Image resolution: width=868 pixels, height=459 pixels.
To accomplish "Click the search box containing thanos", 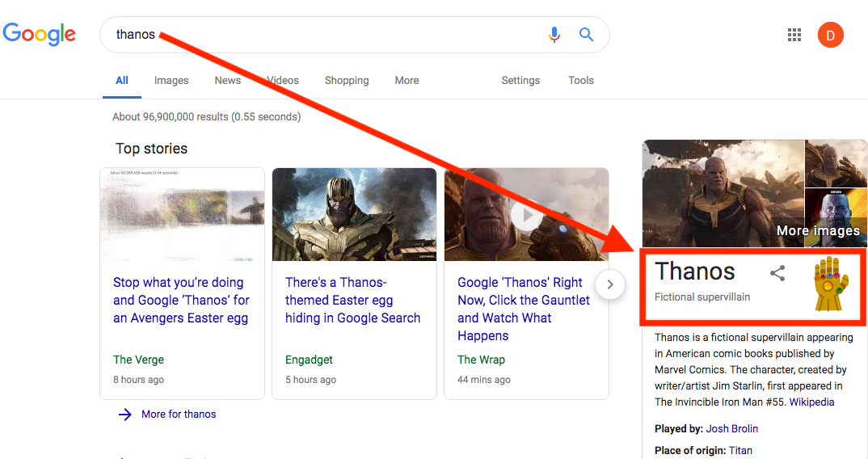I will (x=323, y=35).
